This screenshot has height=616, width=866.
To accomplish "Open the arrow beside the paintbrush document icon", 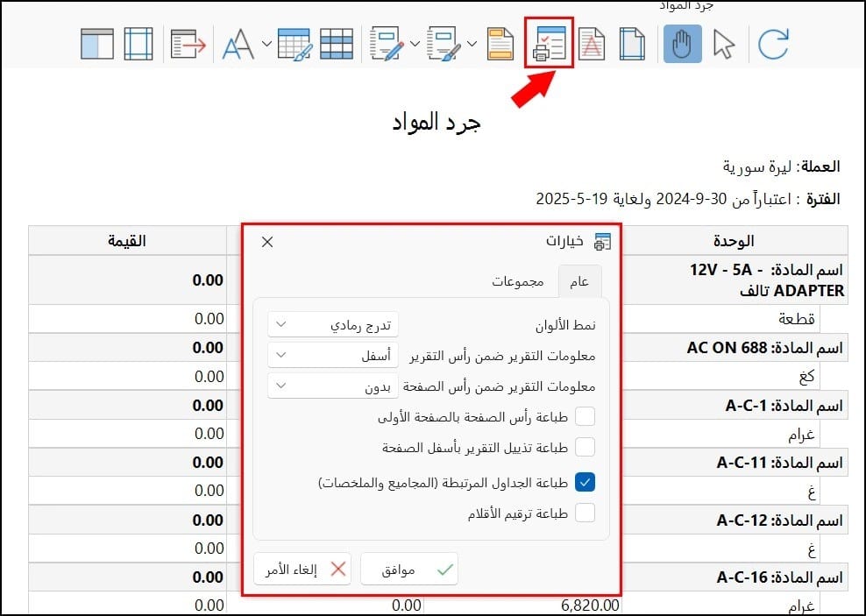I will tap(472, 44).
